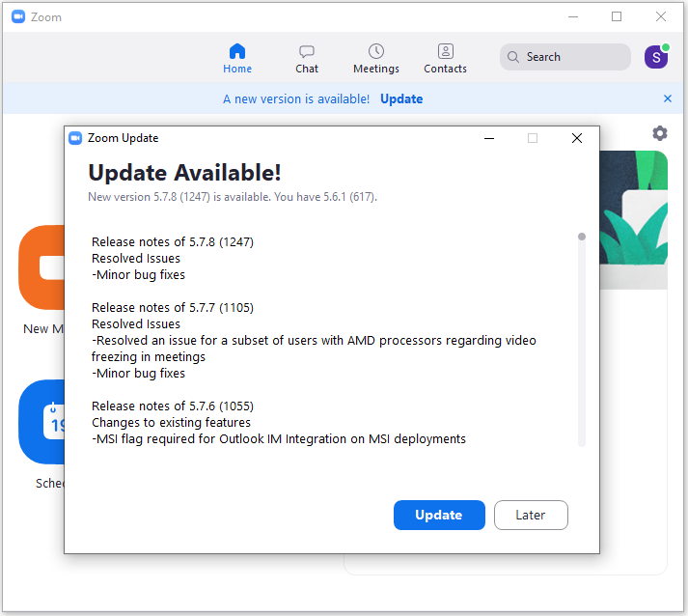The height and width of the screenshot is (616, 688).
Task: Click the blue Schedule calendar icon
Action: (41, 422)
